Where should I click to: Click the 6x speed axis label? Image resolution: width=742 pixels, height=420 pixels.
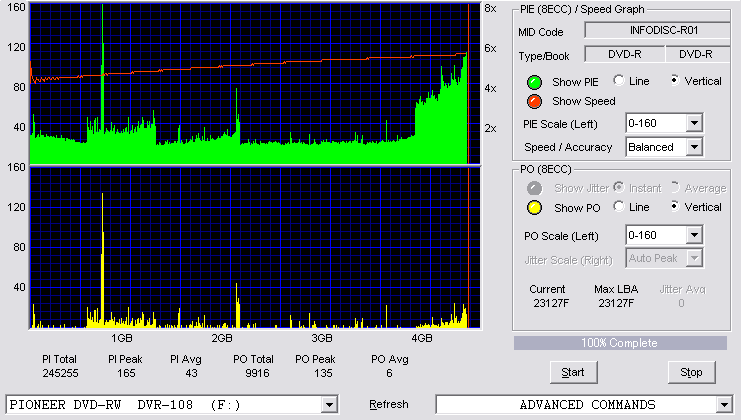(x=490, y=48)
